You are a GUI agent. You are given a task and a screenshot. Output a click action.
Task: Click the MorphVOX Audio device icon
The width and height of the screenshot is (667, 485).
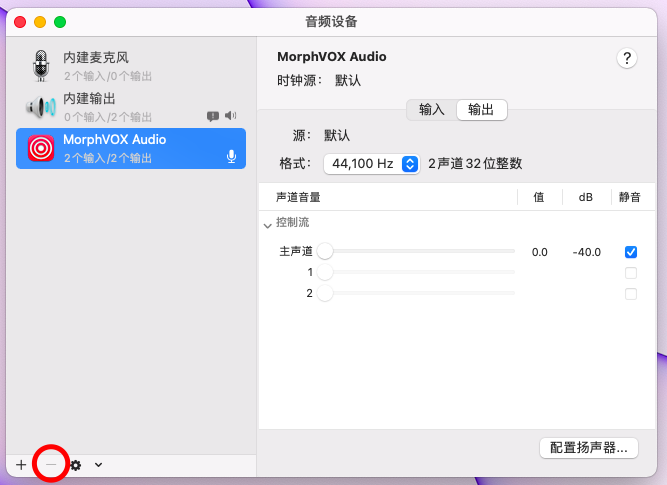pos(41,148)
